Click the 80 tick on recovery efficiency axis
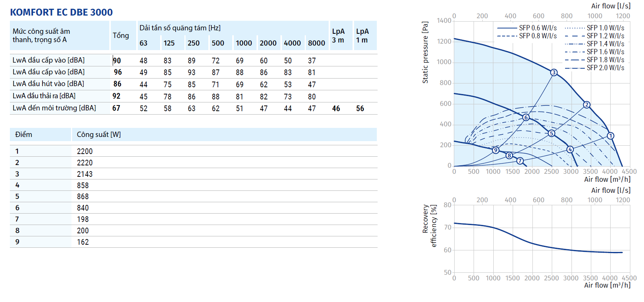Screen dimensions: 644x302 [448, 205]
